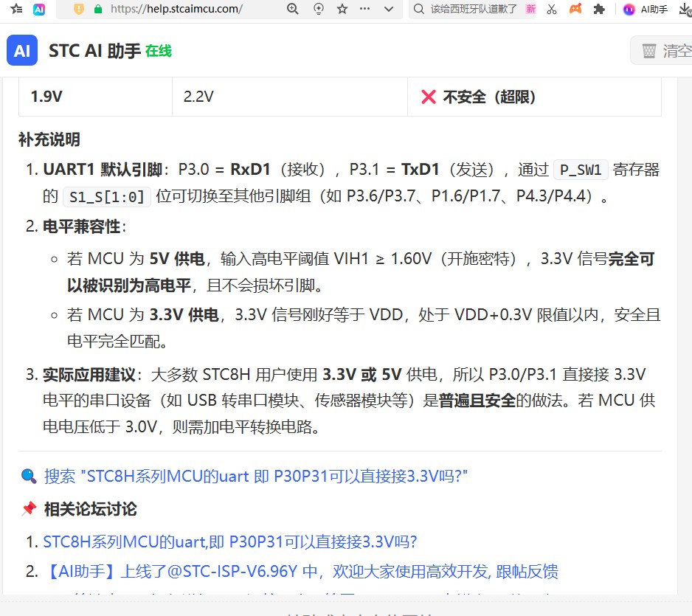Click the 清空 clear chat button

point(661,51)
